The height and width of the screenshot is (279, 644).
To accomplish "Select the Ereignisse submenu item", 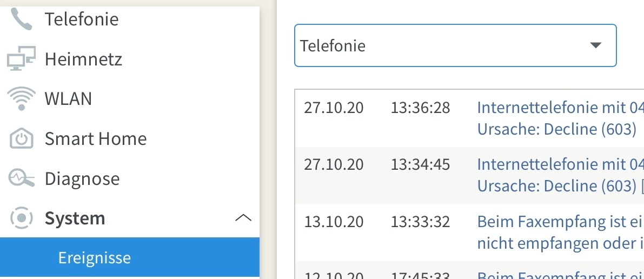I will coord(95,258).
